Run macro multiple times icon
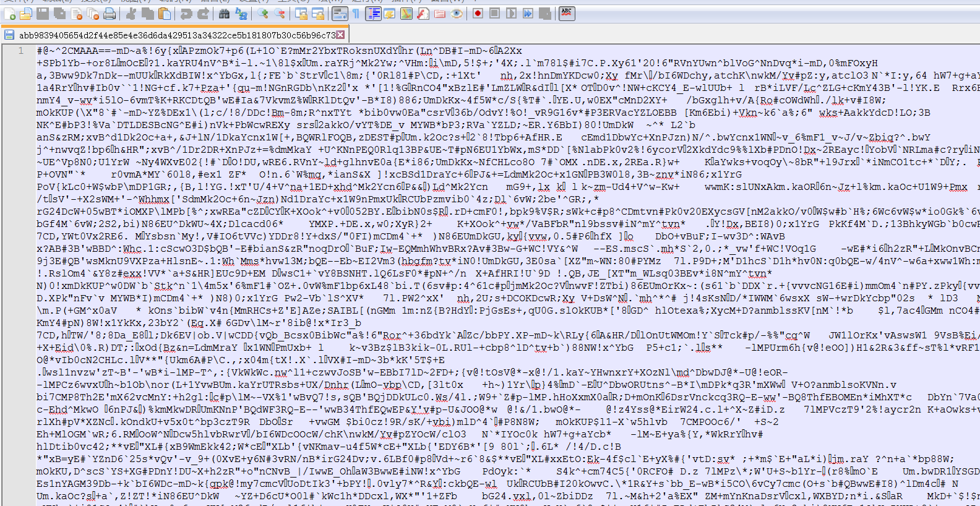This screenshot has width=980, height=506. pos(528,14)
